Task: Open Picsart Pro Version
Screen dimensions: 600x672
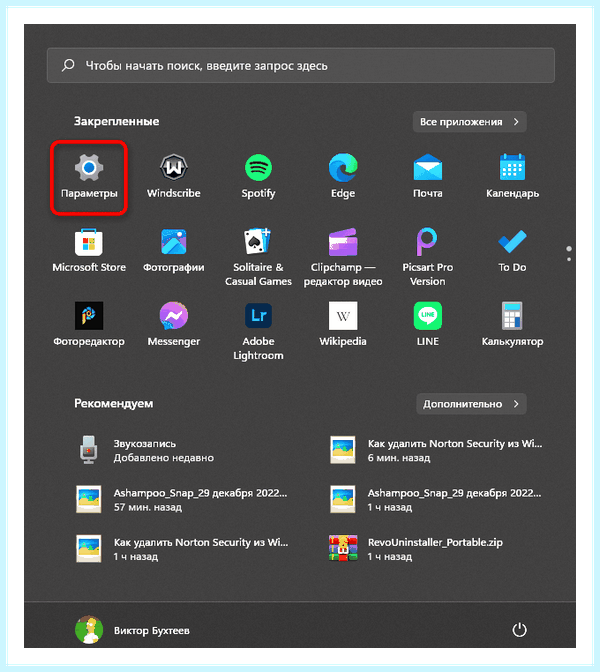Action: coord(428,257)
